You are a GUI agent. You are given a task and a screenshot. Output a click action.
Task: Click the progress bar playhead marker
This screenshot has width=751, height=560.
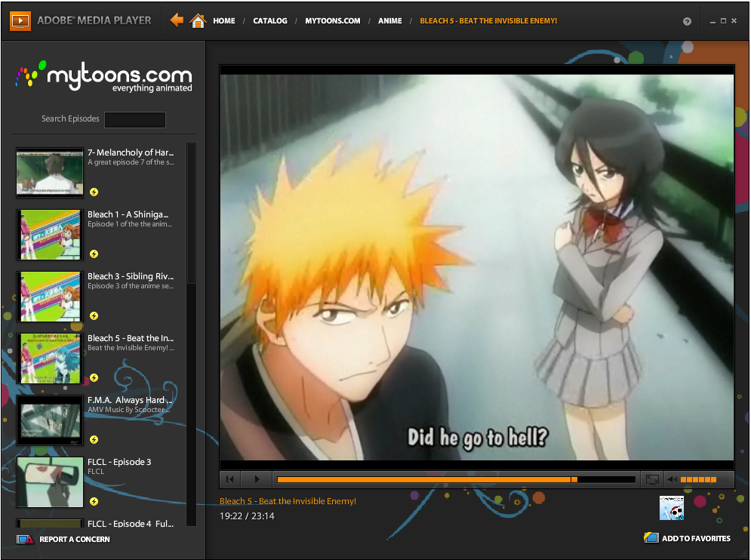point(574,479)
